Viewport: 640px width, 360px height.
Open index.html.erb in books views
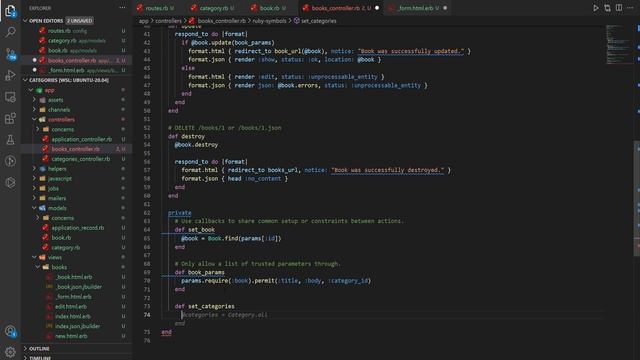point(73,316)
